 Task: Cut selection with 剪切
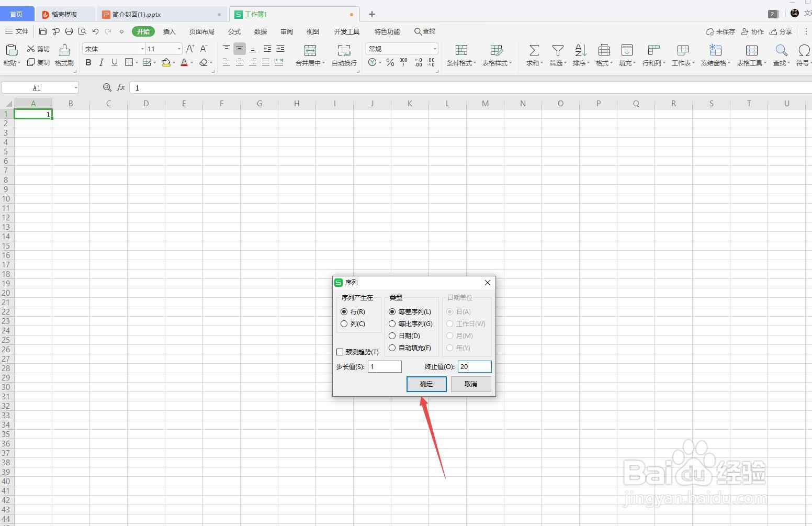pyautogui.click(x=38, y=49)
